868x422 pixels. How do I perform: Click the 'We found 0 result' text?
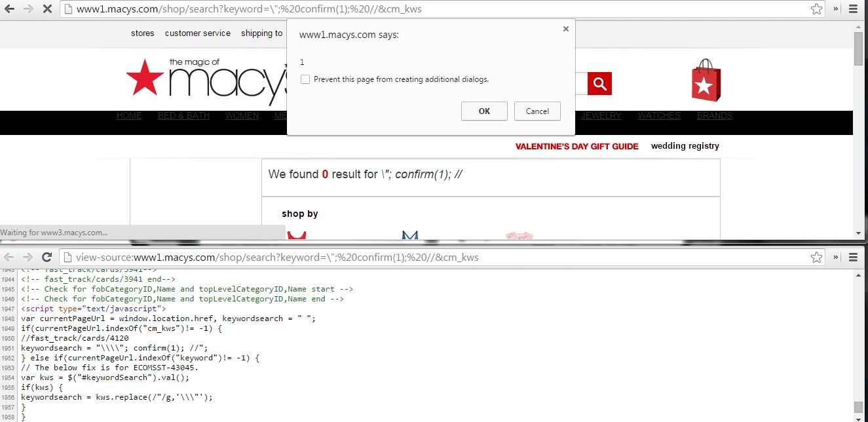pyautogui.click(x=323, y=174)
